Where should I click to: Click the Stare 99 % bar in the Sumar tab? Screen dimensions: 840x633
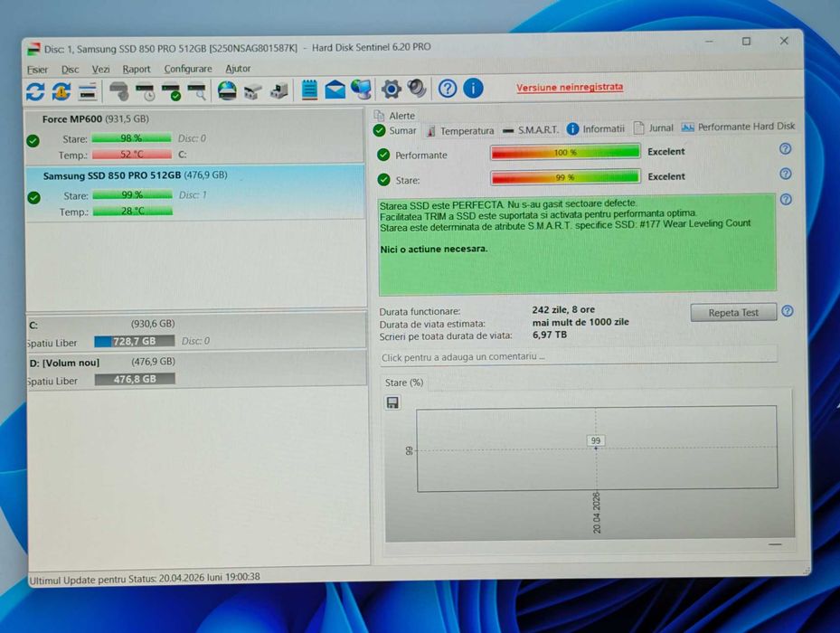click(x=565, y=177)
